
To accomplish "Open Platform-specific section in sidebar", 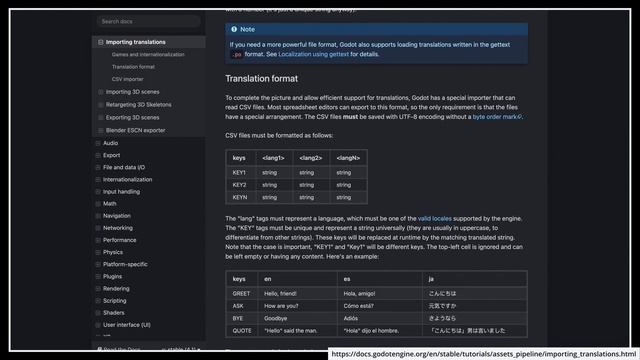I will [125, 264].
